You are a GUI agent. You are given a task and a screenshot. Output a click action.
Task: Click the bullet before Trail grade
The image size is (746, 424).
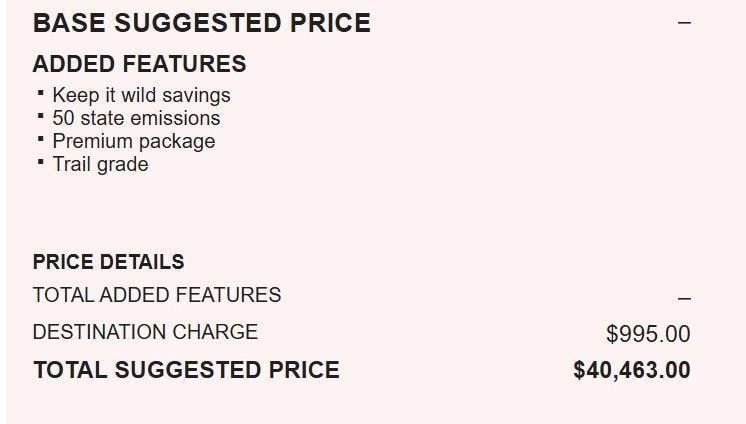[41, 162]
